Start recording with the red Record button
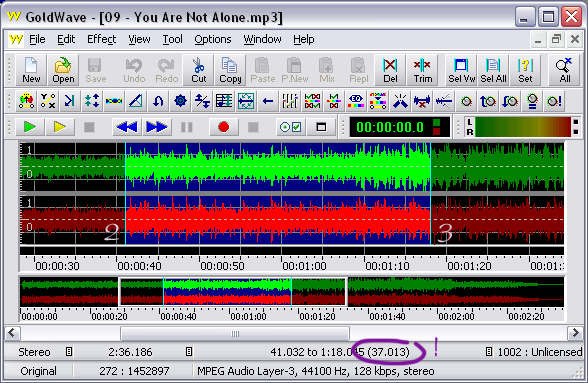588x383 pixels. click(x=224, y=127)
